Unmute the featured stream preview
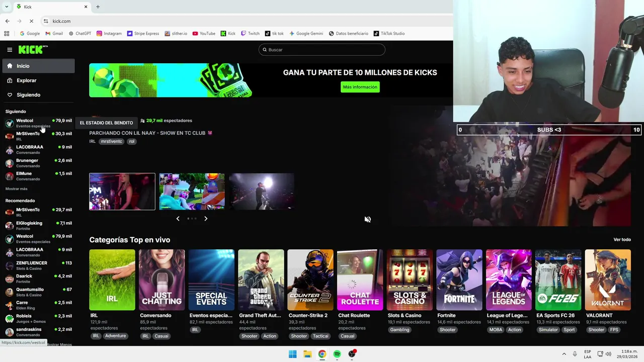Image resolution: width=644 pixels, height=362 pixels. (x=368, y=219)
